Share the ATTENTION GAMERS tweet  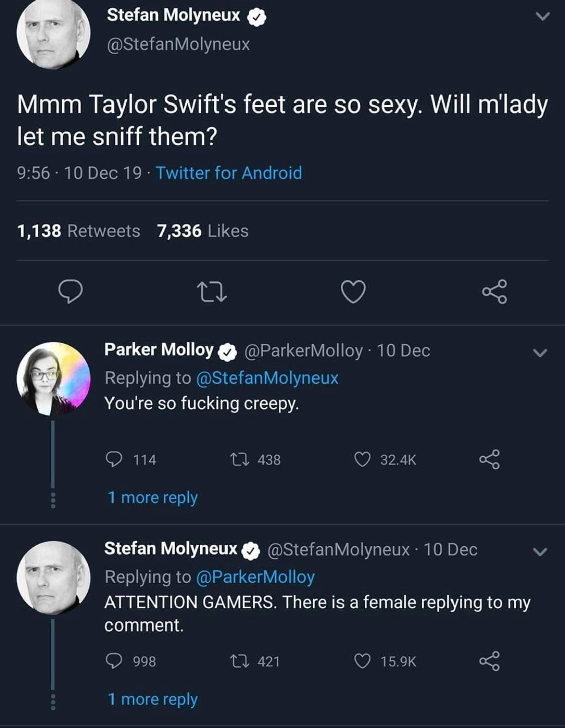tap(489, 661)
